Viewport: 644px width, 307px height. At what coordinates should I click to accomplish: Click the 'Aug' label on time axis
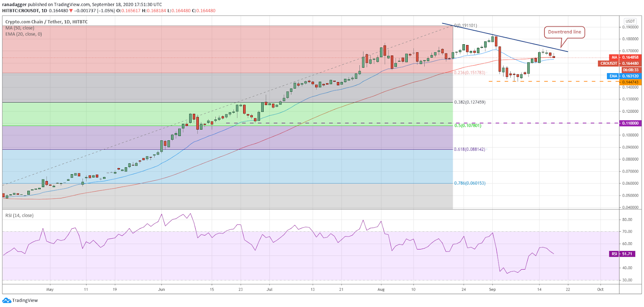(381, 289)
